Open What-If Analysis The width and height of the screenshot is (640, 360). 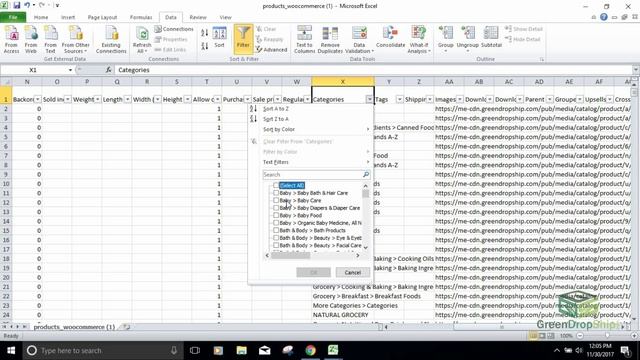[419, 39]
